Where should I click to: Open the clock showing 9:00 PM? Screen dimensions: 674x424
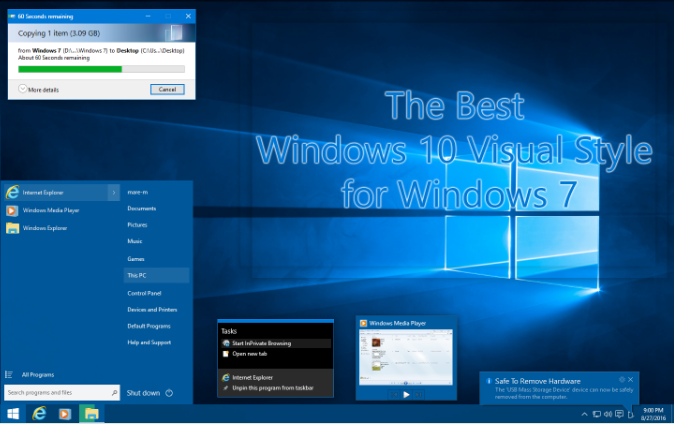click(x=653, y=414)
